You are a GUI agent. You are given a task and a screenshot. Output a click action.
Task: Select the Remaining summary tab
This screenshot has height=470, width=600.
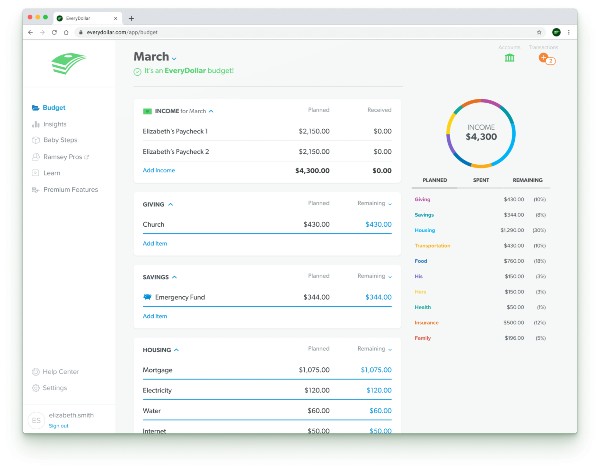pyautogui.click(x=527, y=180)
